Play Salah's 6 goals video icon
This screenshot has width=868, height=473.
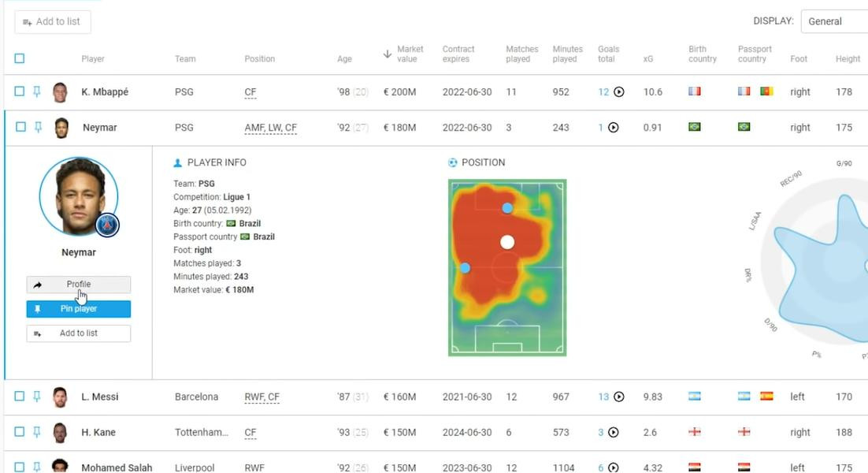click(614, 467)
